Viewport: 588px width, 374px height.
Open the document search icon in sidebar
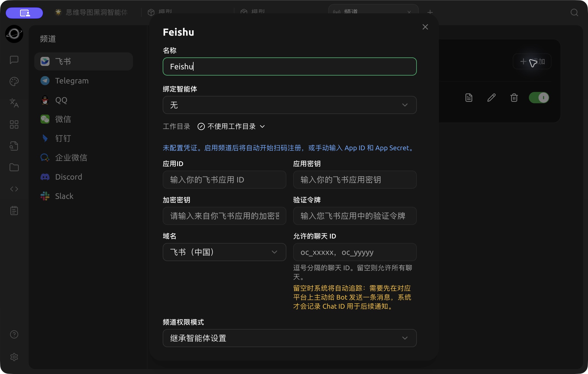click(x=14, y=146)
